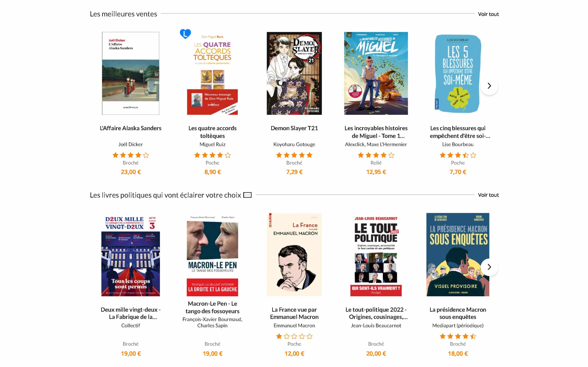Click author name Joël Dicker
Viewport: 588px width, 367px height.
(x=130, y=144)
